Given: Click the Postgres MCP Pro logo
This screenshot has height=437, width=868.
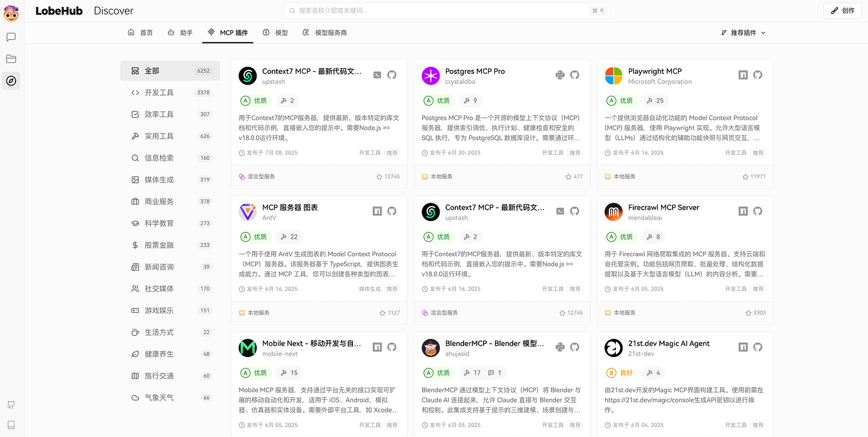Looking at the screenshot, I should (431, 76).
